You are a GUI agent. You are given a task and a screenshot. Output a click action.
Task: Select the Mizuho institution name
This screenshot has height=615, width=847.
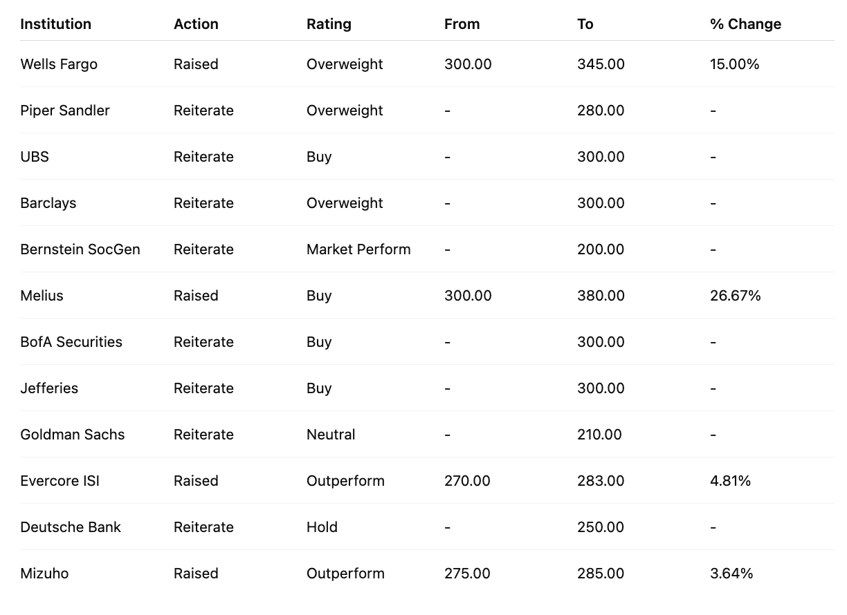(x=44, y=573)
